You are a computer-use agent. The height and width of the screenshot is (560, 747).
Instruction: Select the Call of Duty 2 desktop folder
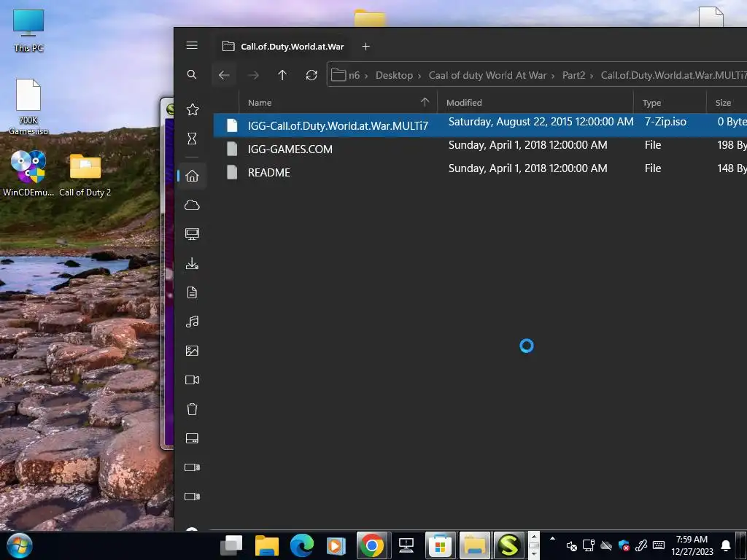point(85,175)
